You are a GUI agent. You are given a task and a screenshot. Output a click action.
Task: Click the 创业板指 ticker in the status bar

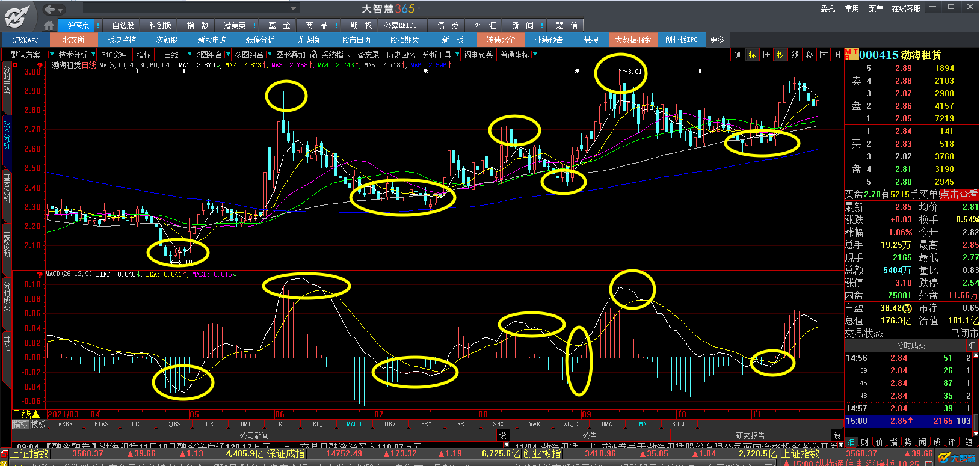pyautogui.click(x=542, y=454)
